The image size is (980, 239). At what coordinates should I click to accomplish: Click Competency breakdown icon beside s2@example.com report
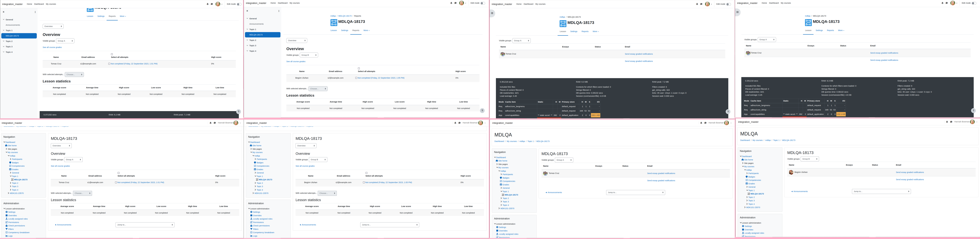[x=251, y=233]
